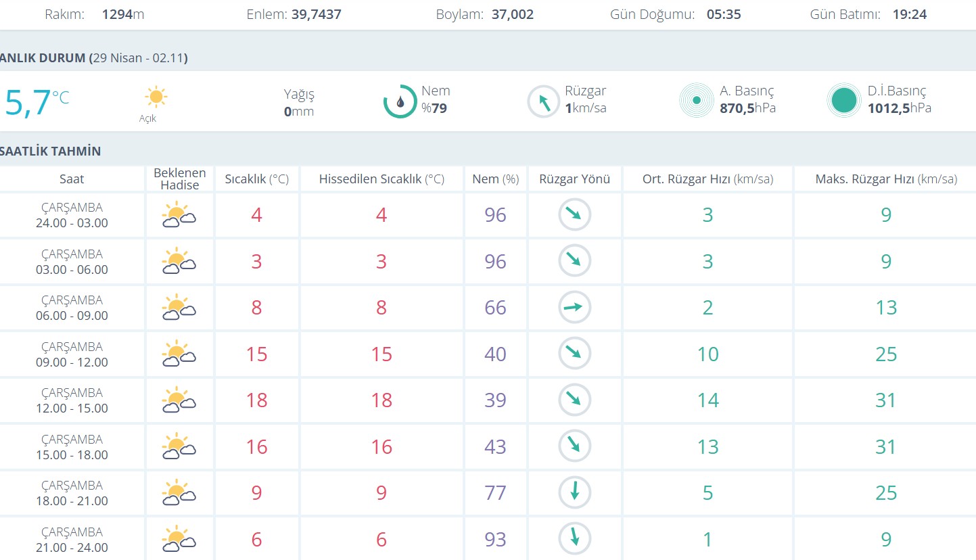Click the ÇARŞAMBA 15.00 - 18.00 time cell
976x560 pixels.
point(72,447)
